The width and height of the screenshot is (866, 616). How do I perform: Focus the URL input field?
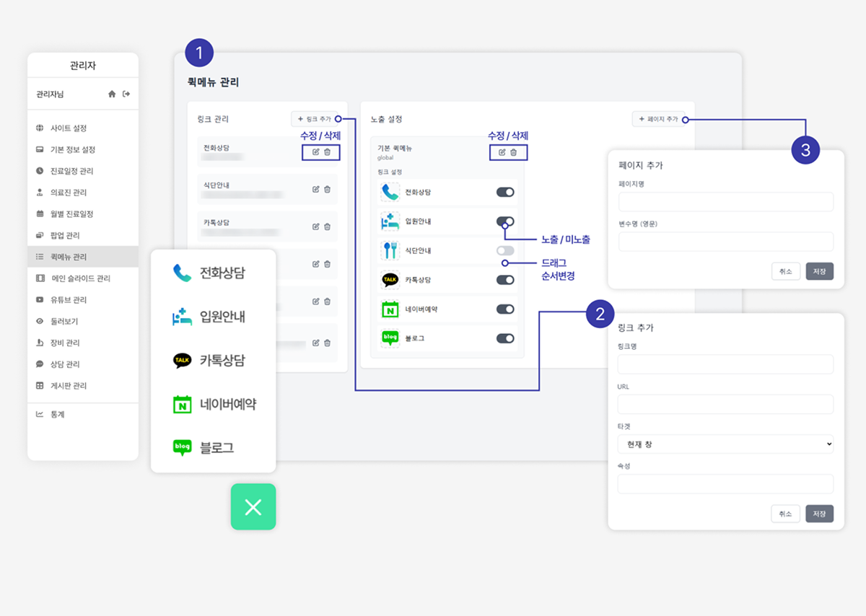(726, 404)
